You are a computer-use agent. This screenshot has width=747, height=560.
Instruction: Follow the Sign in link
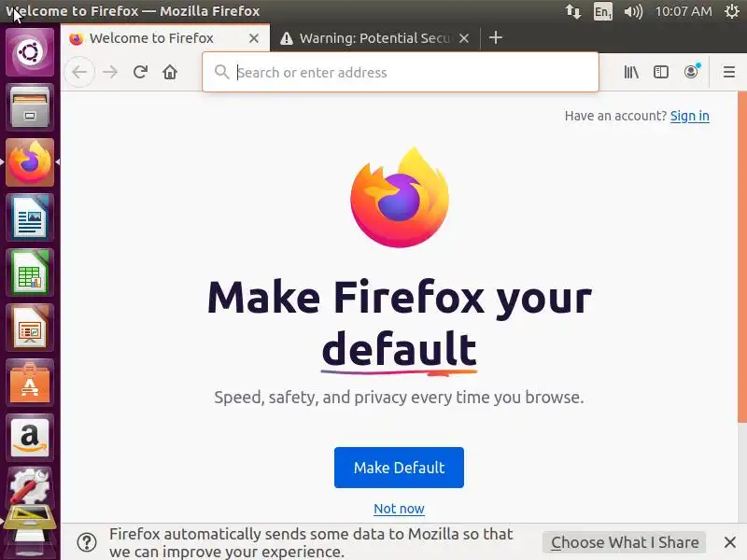[x=689, y=116]
